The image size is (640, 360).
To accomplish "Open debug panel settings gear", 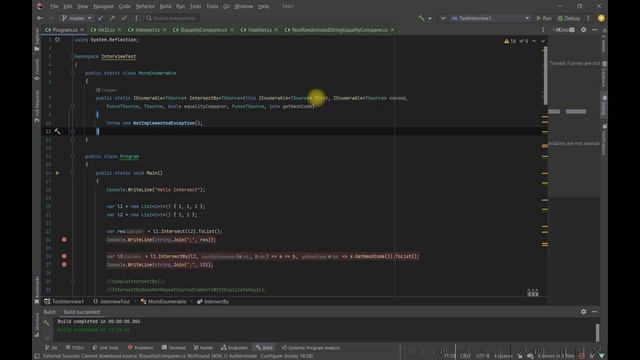I will pyautogui.click(x=584, y=30).
